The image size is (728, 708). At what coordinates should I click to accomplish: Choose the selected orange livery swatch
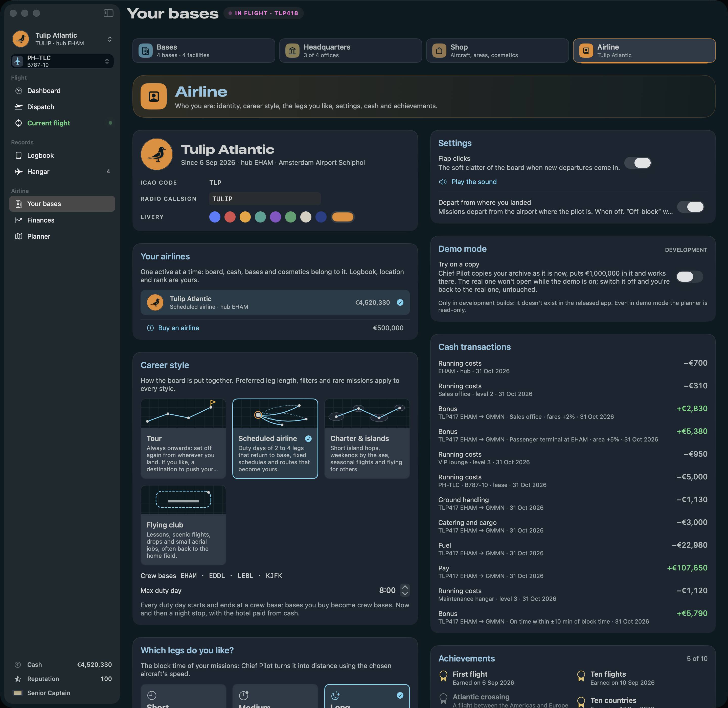coord(343,217)
